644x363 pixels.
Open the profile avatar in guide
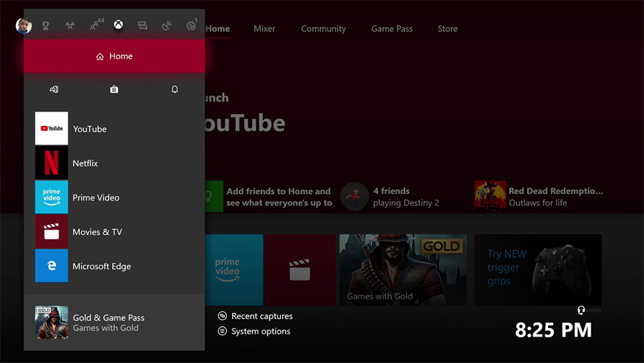coord(24,26)
